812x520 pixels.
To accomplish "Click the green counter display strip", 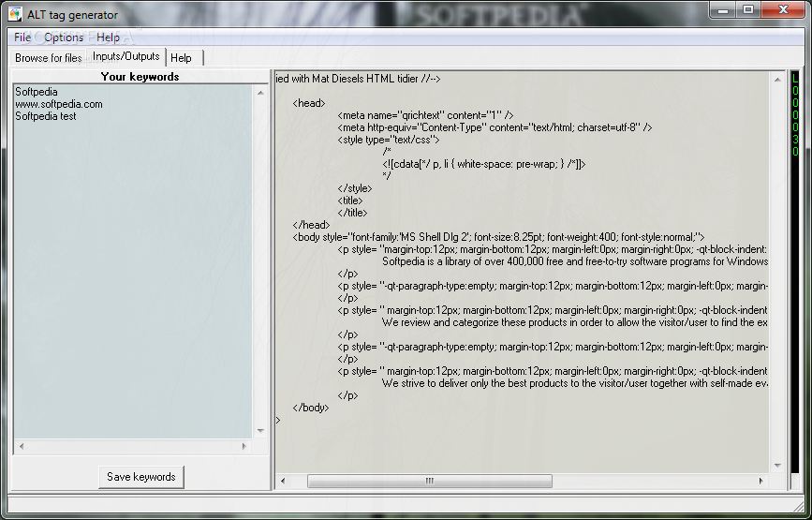I will (x=795, y=272).
